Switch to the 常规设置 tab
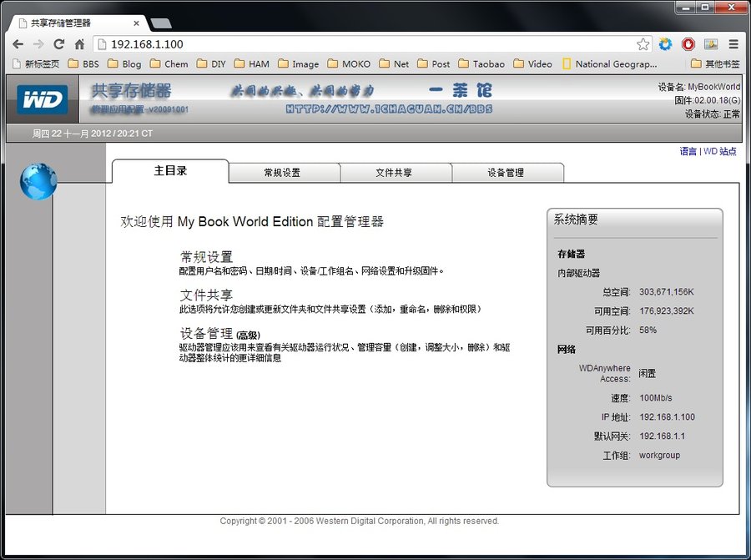Image resolution: width=751 pixels, height=560 pixels. coord(284,173)
